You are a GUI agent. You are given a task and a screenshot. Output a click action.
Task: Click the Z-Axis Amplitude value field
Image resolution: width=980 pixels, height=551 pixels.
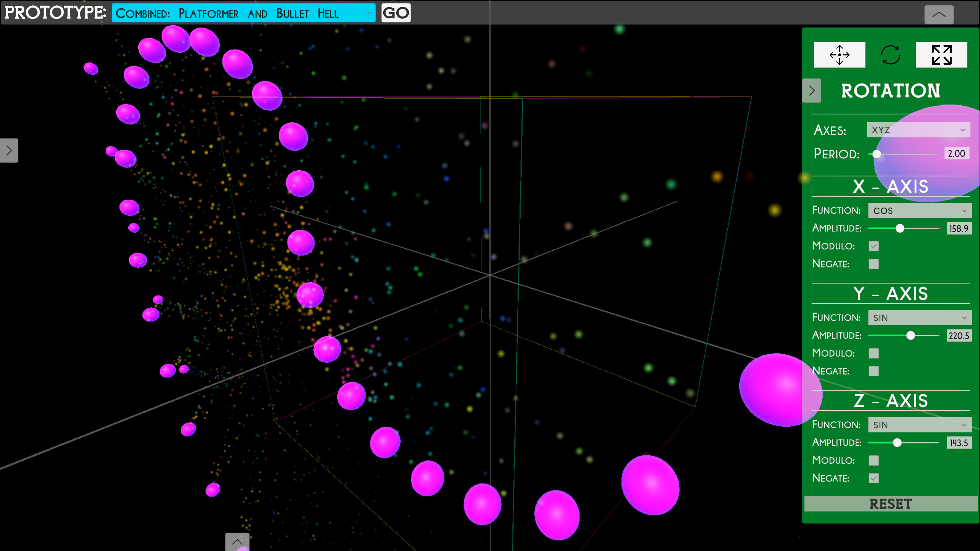click(x=959, y=443)
